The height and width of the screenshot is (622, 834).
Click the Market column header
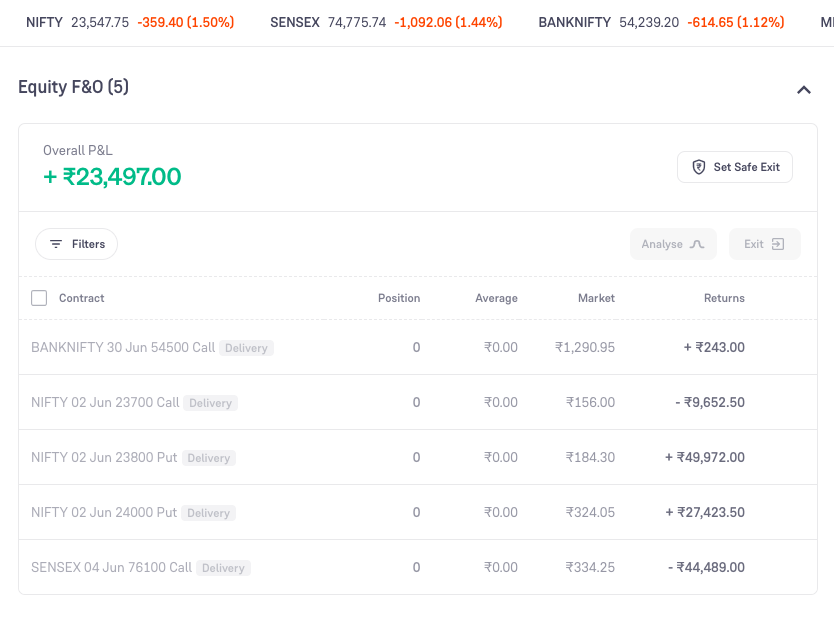click(x=596, y=298)
